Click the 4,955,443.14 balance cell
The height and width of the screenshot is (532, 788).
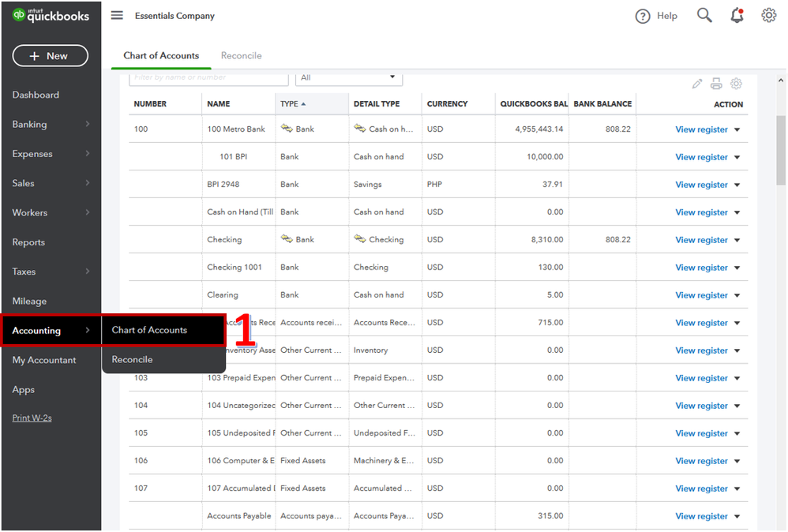[x=538, y=129]
